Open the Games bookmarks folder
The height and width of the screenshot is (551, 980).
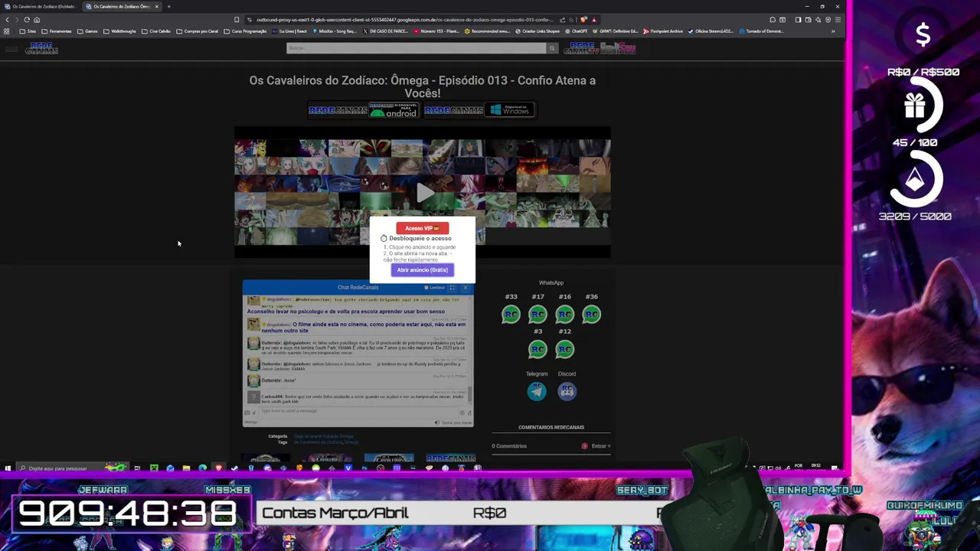point(87,31)
